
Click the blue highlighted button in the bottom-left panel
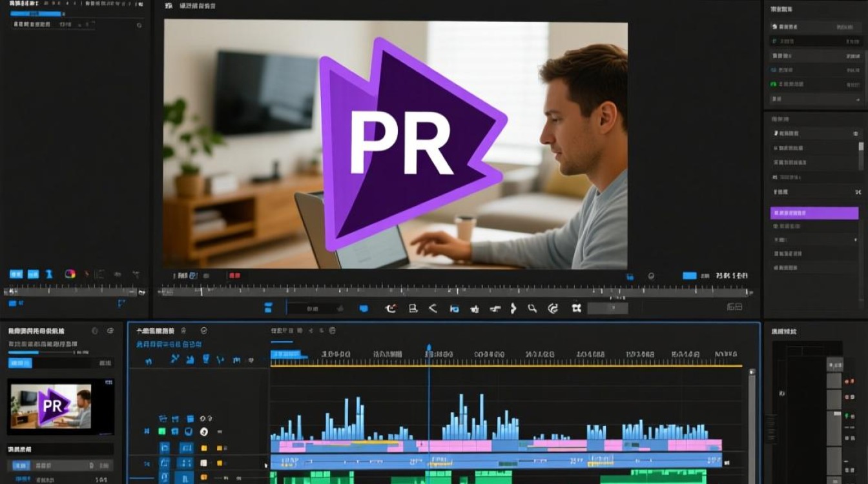(x=20, y=363)
